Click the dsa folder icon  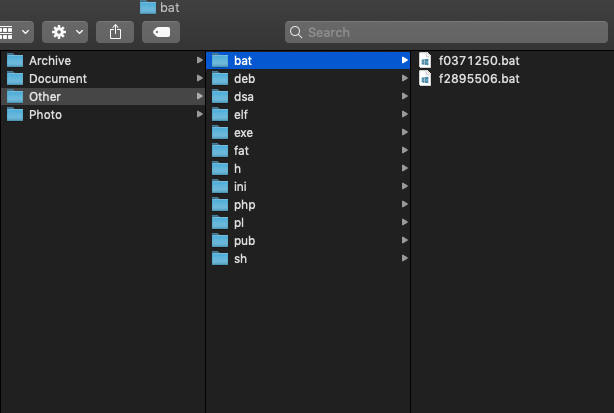(x=220, y=96)
